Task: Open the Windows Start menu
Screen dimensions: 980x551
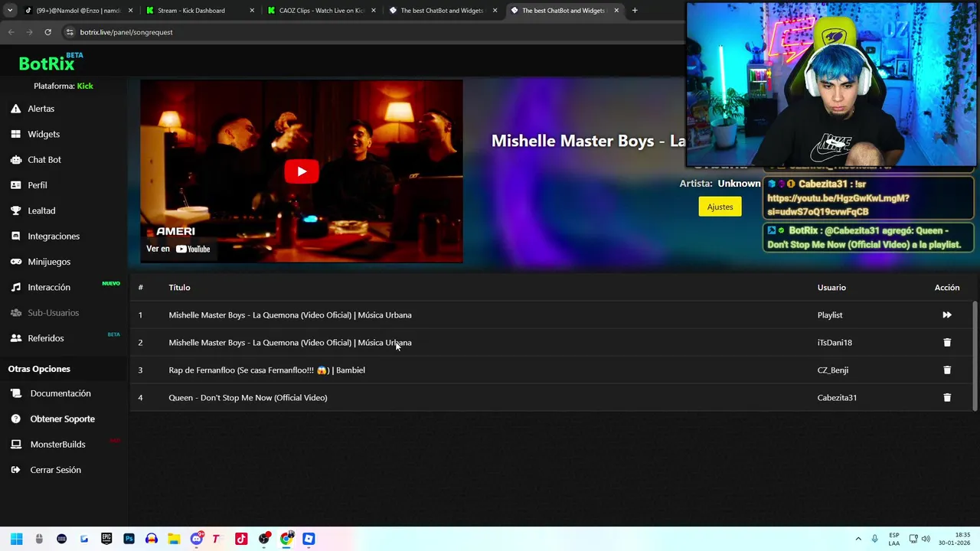Action: tap(16, 539)
